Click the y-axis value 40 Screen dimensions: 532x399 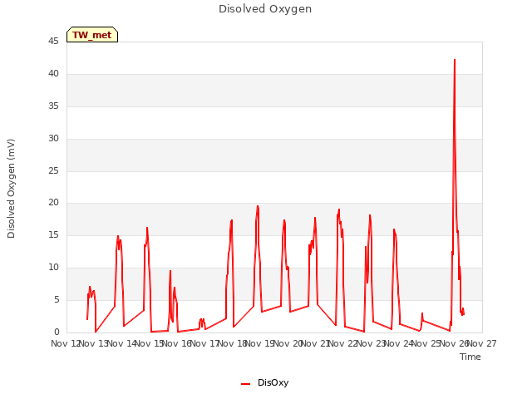[x=53, y=74]
